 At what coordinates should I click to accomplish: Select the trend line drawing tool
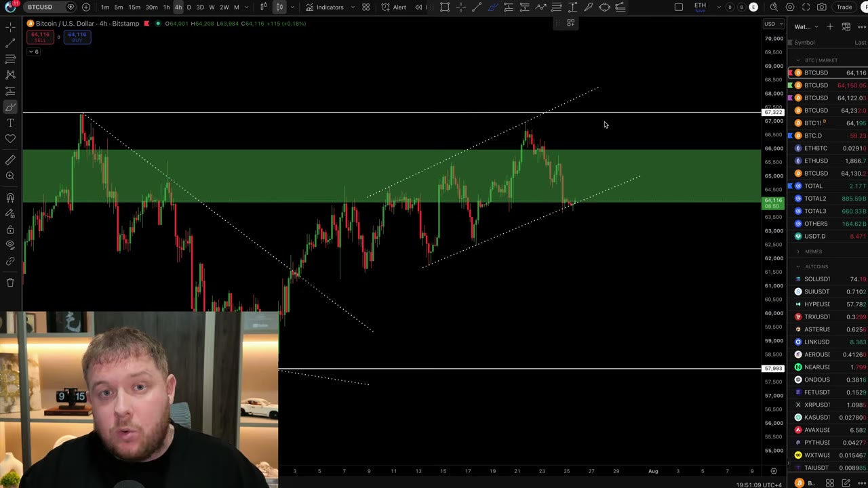[10, 43]
